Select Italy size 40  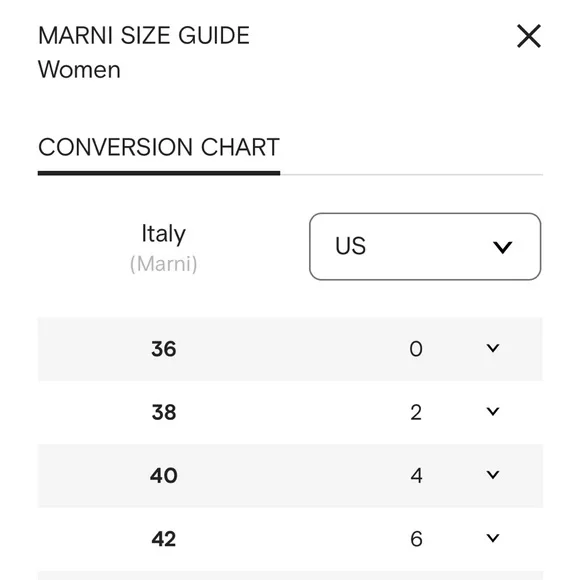pos(163,475)
